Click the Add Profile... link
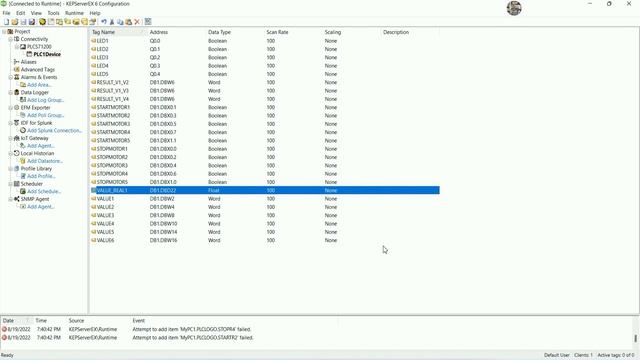The width and height of the screenshot is (640, 360). (x=41, y=176)
